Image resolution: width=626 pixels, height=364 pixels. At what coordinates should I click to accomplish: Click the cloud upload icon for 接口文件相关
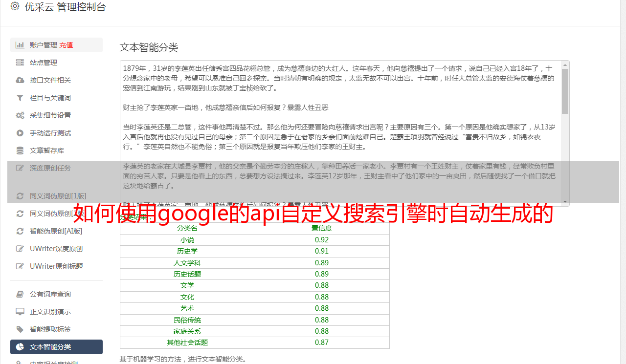pyautogui.click(x=20, y=80)
